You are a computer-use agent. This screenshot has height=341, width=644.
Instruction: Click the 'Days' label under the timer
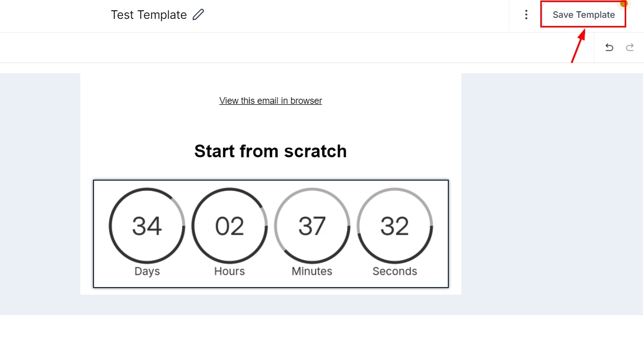pyautogui.click(x=147, y=271)
